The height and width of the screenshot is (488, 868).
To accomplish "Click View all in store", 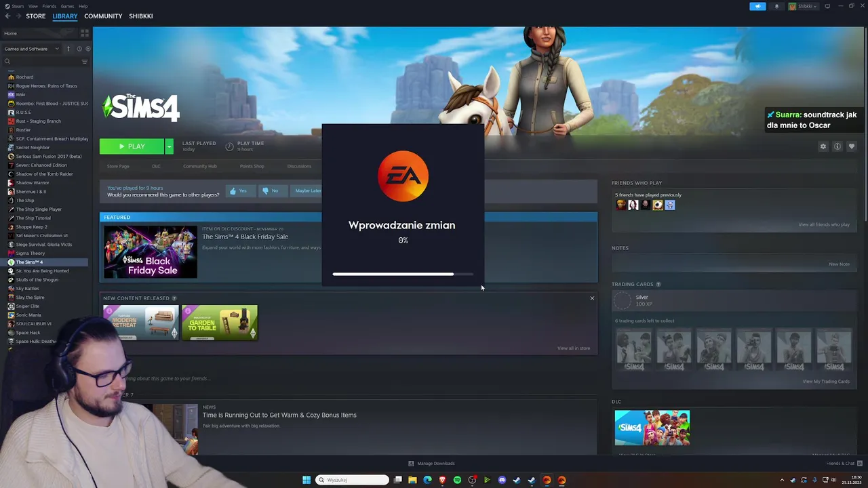I will point(574,348).
